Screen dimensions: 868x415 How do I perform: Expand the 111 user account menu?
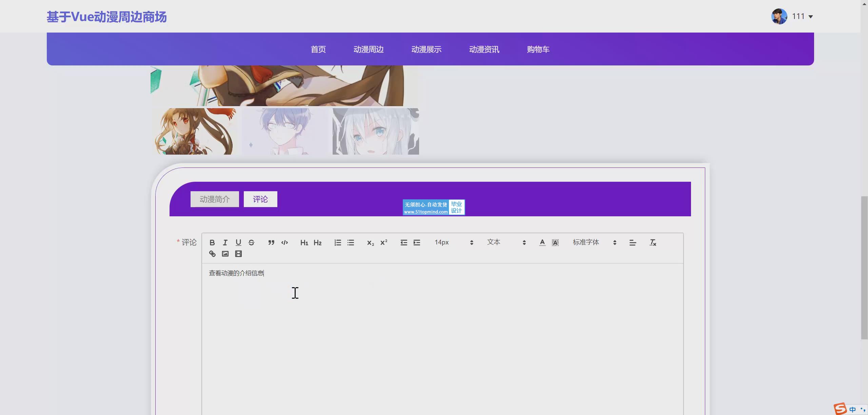coord(802,16)
